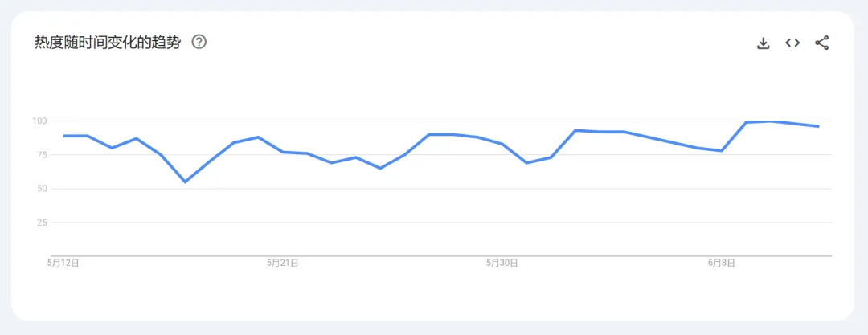Click the last data point of the blue line

pyautogui.click(x=819, y=126)
